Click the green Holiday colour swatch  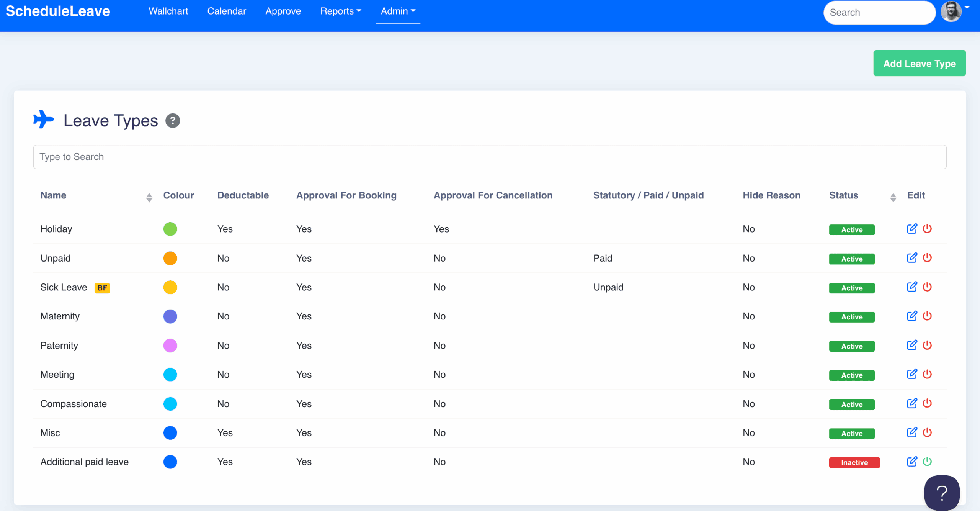tap(170, 229)
